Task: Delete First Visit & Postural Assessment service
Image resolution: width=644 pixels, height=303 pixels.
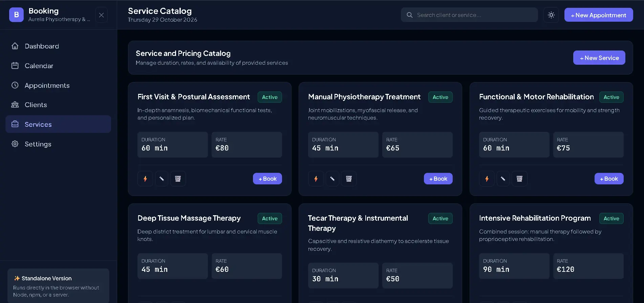Action: (x=178, y=179)
